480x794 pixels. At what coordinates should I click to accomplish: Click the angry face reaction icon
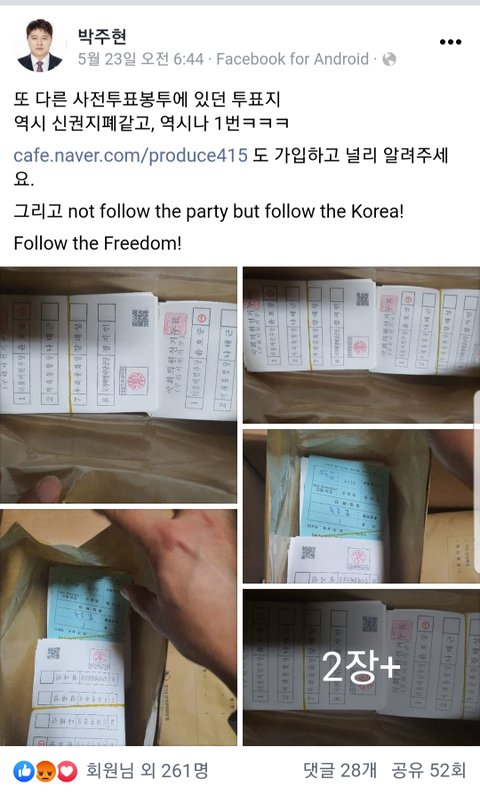pyautogui.click(x=46, y=772)
